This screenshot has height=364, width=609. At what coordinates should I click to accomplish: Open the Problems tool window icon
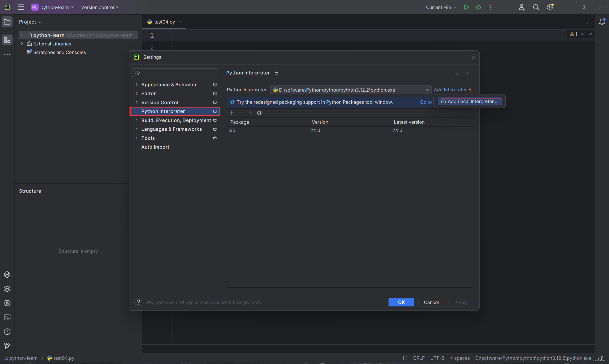click(7, 332)
